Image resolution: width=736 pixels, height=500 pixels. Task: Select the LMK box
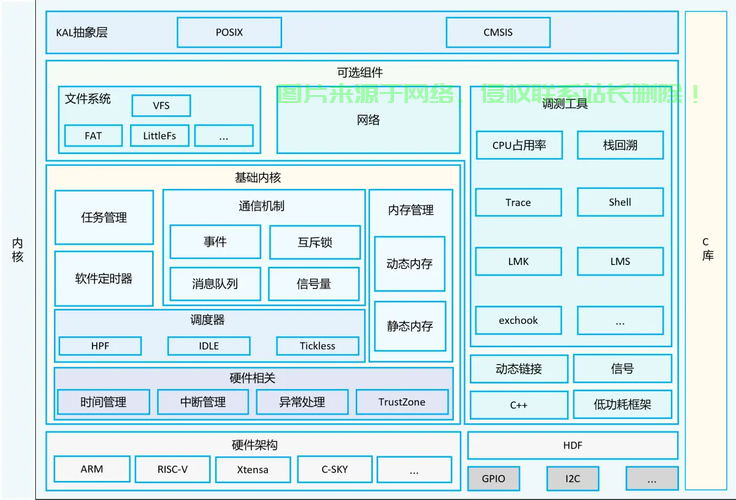(x=518, y=261)
